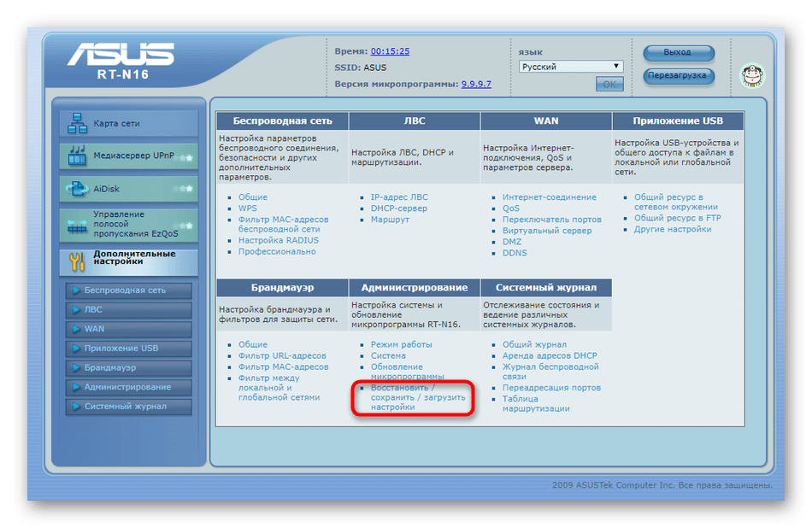Click the ЛВС column header
The height and width of the screenshot is (528, 812).
pyautogui.click(x=415, y=121)
